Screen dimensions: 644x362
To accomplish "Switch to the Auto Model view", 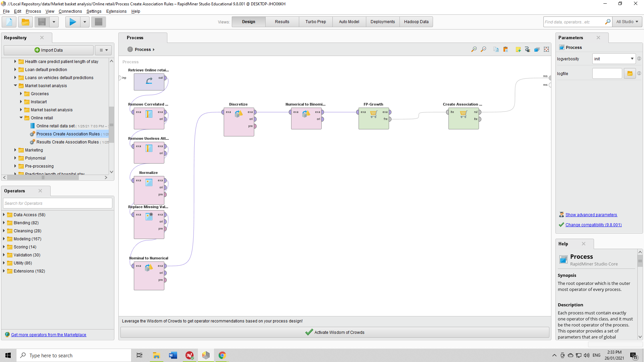I will pos(349,22).
